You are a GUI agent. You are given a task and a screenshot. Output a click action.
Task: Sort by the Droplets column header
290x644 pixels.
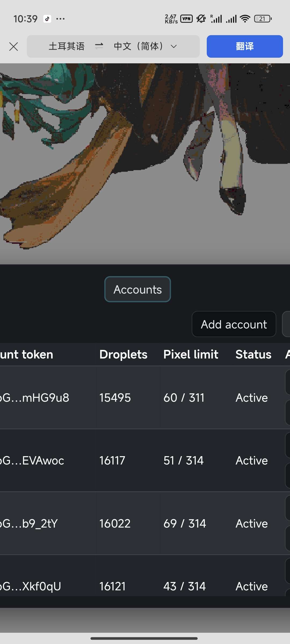click(124, 354)
